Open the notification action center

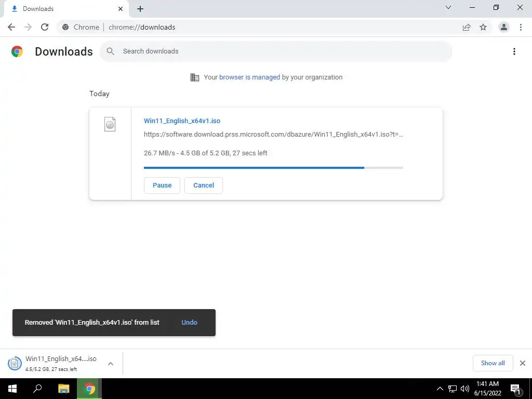tap(515, 389)
